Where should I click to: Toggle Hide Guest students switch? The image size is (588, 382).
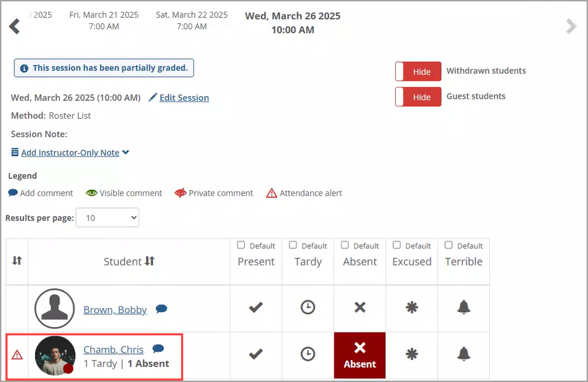[418, 97]
